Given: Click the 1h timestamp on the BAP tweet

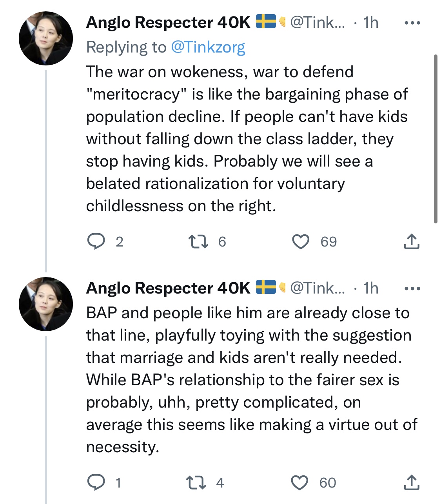Looking at the screenshot, I should [370, 288].
